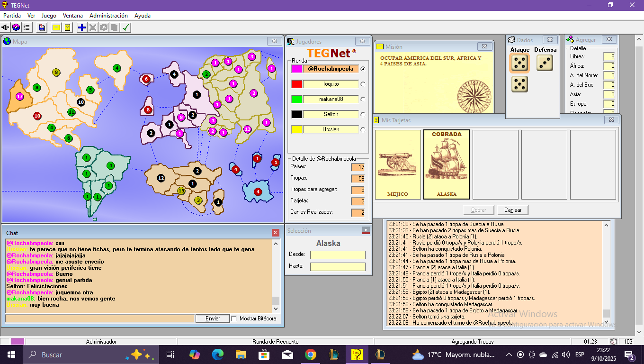Click the yellow question-mark card toolbar icon
The image size is (644, 364).
68,27
